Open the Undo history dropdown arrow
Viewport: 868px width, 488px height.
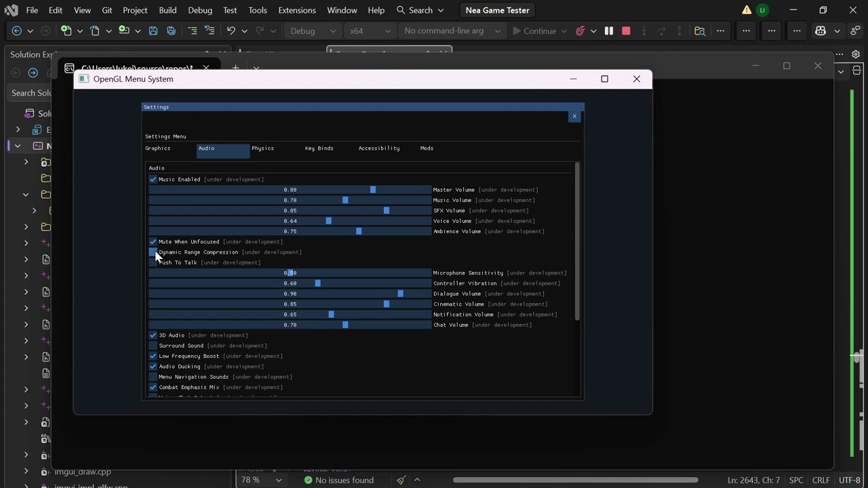[244, 31]
